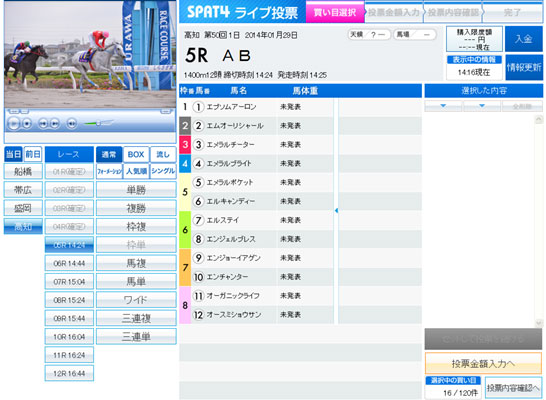
Task: Adjust the player volume slider
Action: pyautogui.click(x=99, y=123)
